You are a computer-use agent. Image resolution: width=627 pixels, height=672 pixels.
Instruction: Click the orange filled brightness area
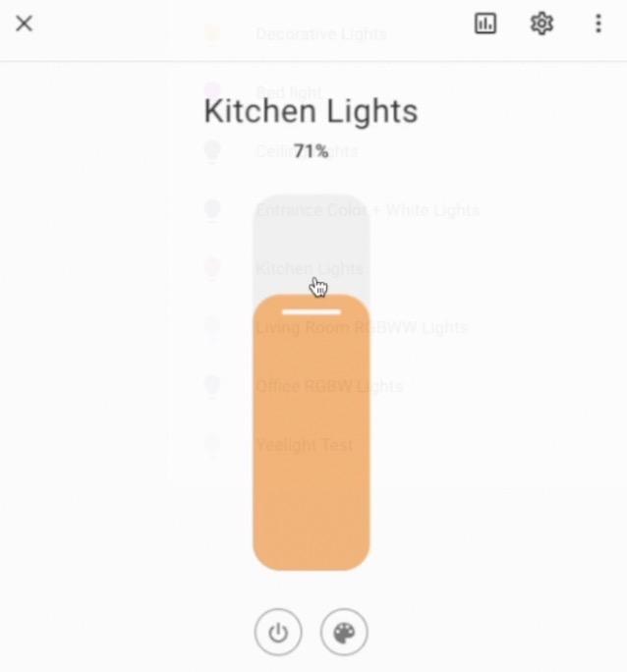pyautogui.click(x=312, y=432)
